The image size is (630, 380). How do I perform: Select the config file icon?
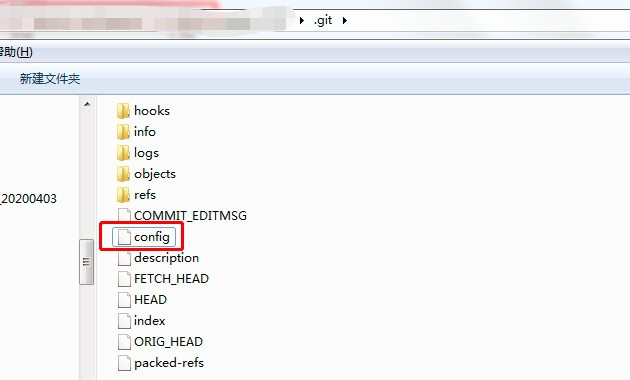[x=125, y=237]
